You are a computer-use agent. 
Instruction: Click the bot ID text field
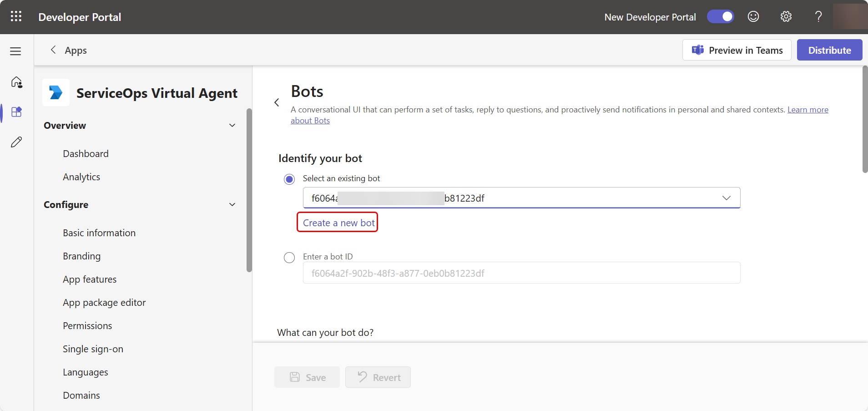tap(521, 273)
